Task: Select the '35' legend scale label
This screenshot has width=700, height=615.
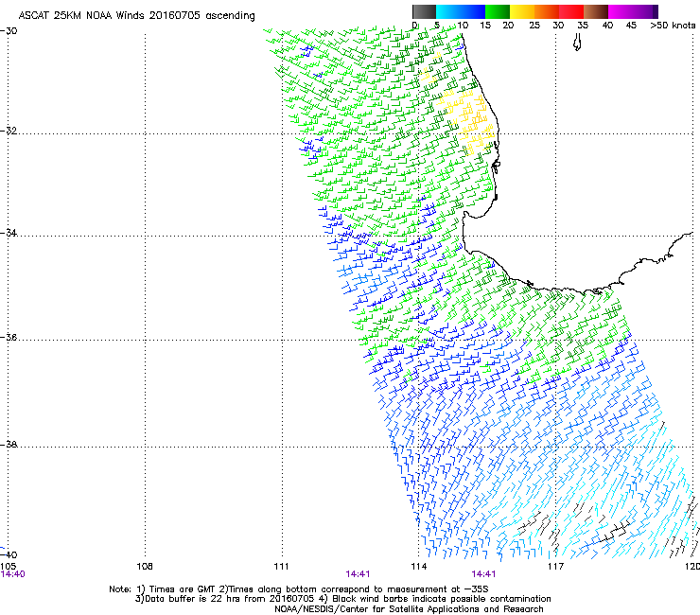Action: coord(583,25)
